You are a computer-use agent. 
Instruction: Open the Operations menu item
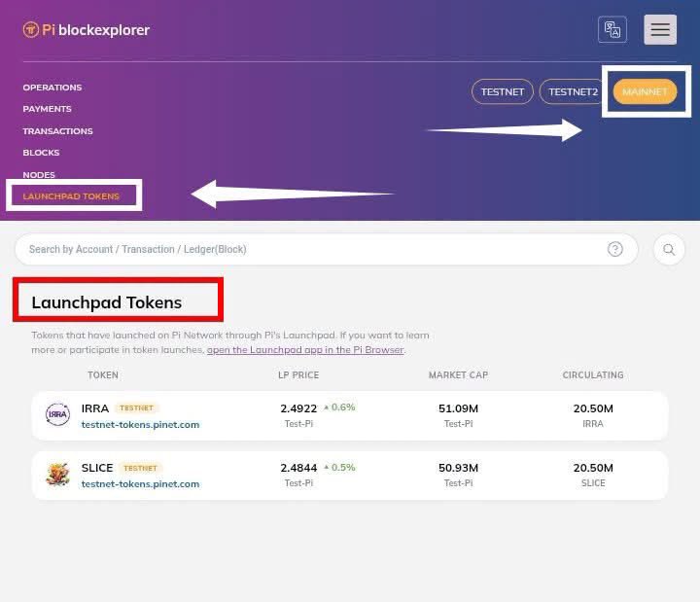click(x=52, y=88)
